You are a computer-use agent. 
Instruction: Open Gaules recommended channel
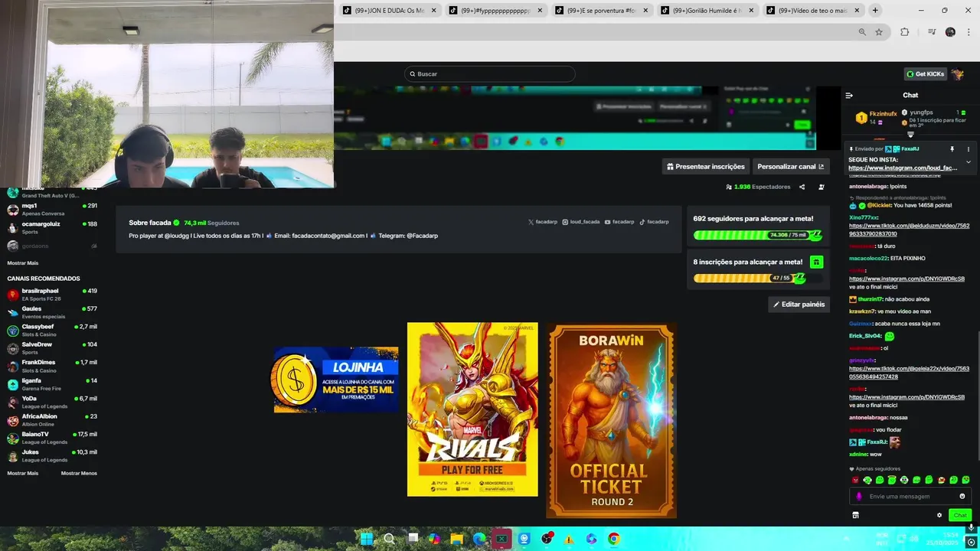pos(52,312)
